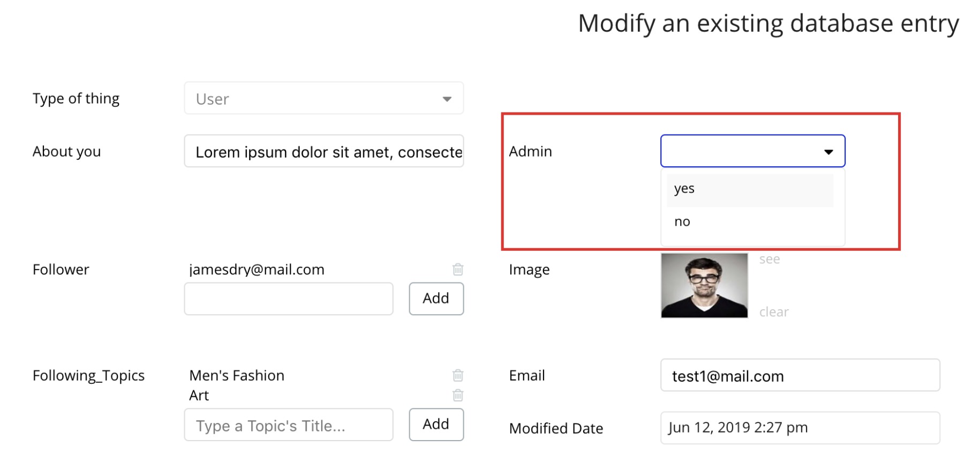Screen dimensions: 980x476
Task: Click the Admin dropdown field
Action: tap(742, 151)
